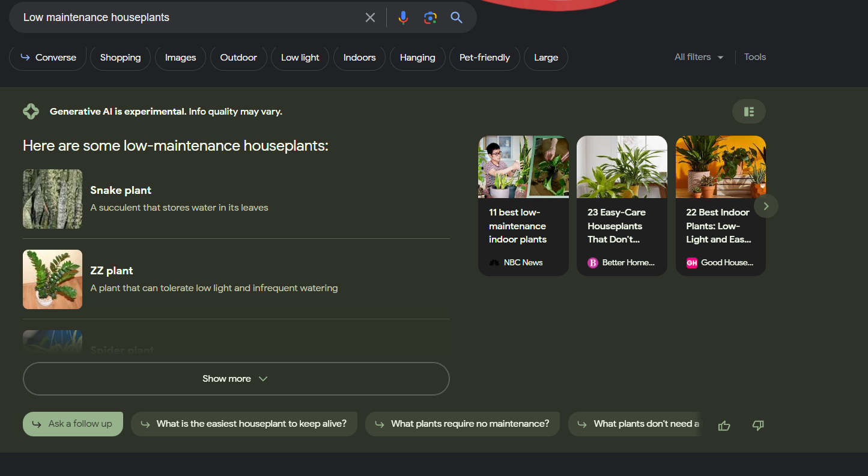Click the Better Homes source logo
Image resolution: width=868 pixels, height=476 pixels.
pos(592,262)
